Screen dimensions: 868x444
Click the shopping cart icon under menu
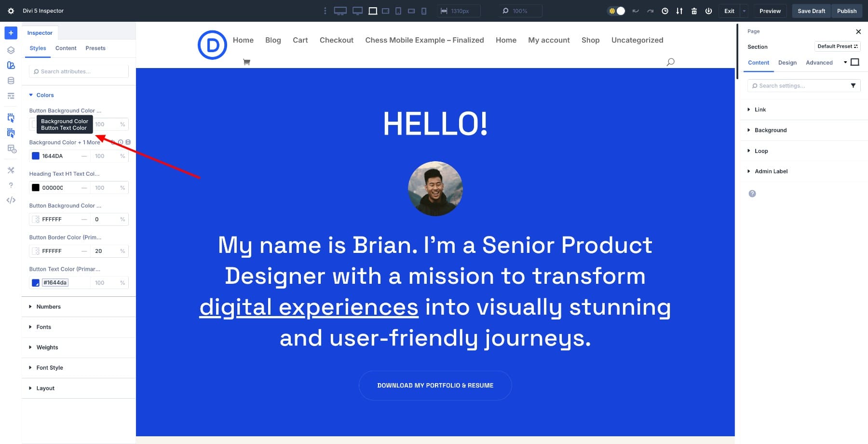[x=246, y=62]
